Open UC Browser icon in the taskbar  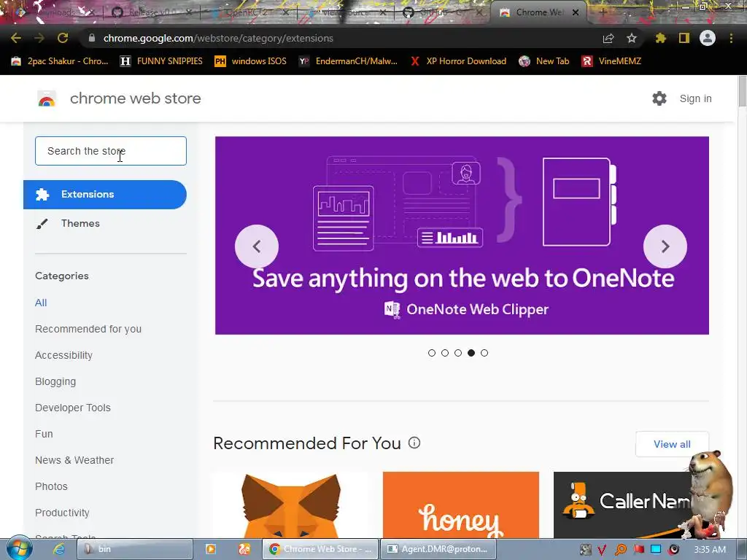(244, 549)
